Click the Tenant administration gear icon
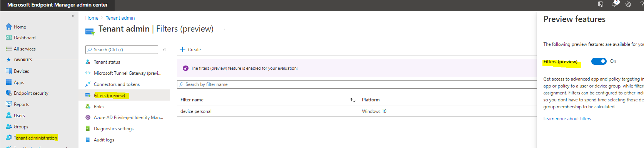Screen dimensions: 644x148 [x=9, y=138]
